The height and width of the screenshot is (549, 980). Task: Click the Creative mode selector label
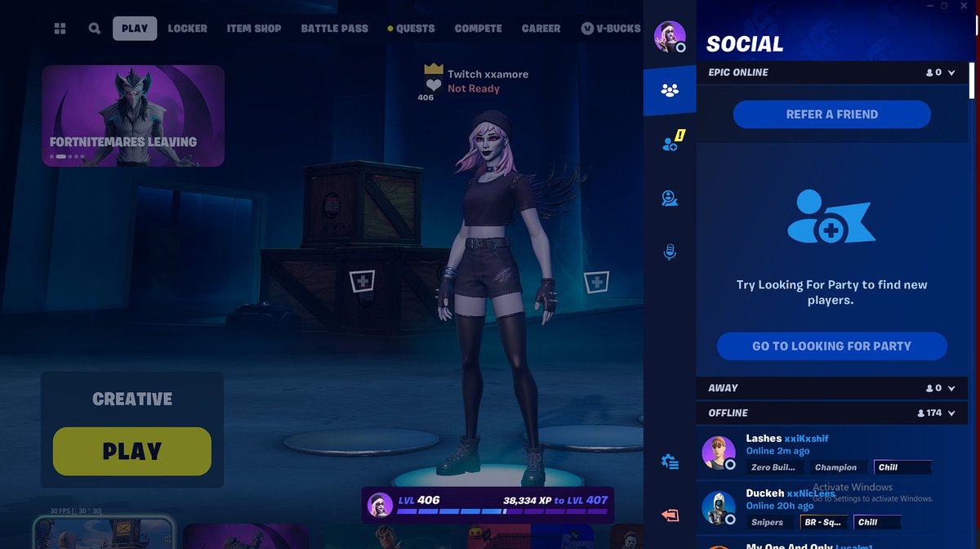[x=132, y=399]
